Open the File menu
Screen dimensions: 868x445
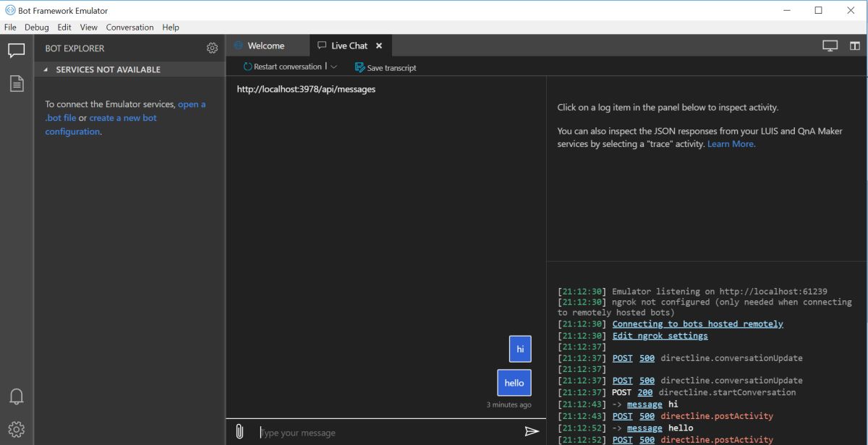point(10,27)
